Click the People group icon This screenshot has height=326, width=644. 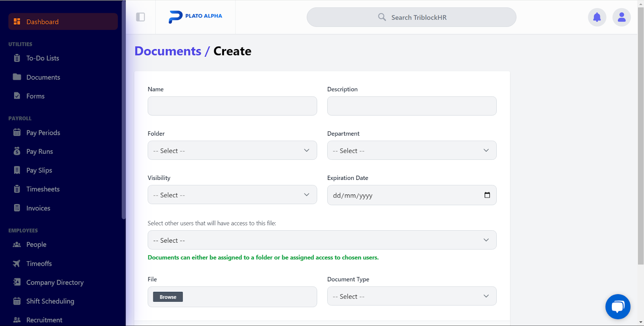(x=17, y=244)
